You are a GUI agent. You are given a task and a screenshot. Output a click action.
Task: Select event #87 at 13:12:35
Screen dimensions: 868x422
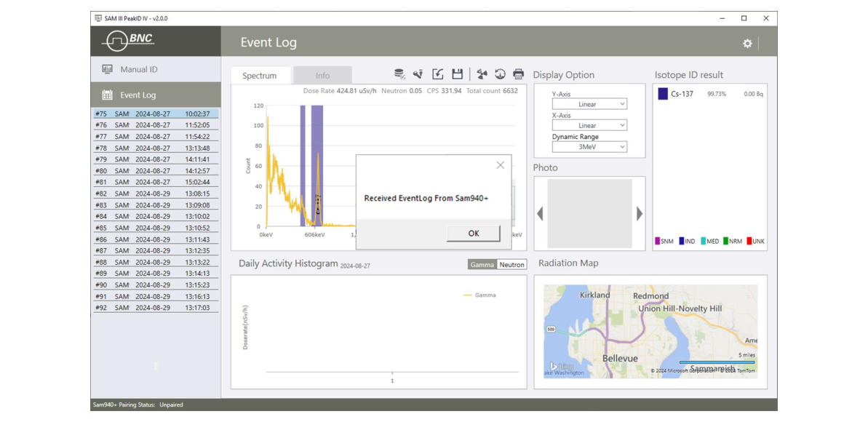156,250
